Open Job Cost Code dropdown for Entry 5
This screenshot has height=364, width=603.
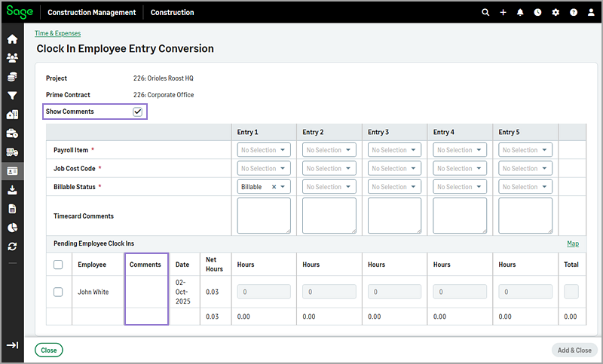click(525, 168)
